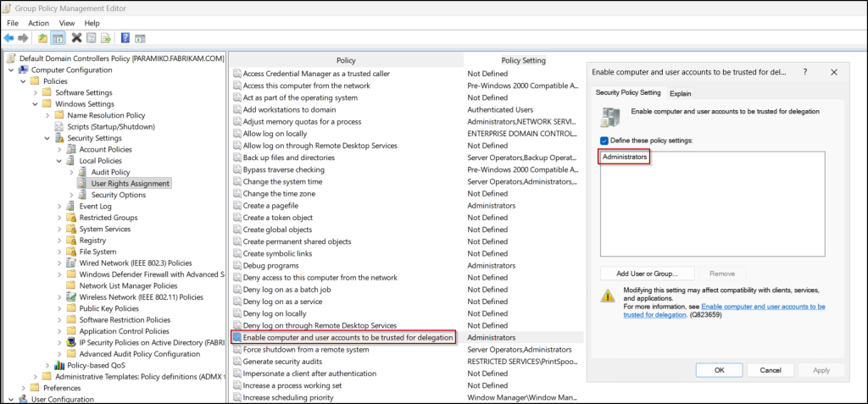The height and width of the screenshot is (404, 868).
Task: Click the Policy-based QoS chart icon
Action: tap(59, 365)
